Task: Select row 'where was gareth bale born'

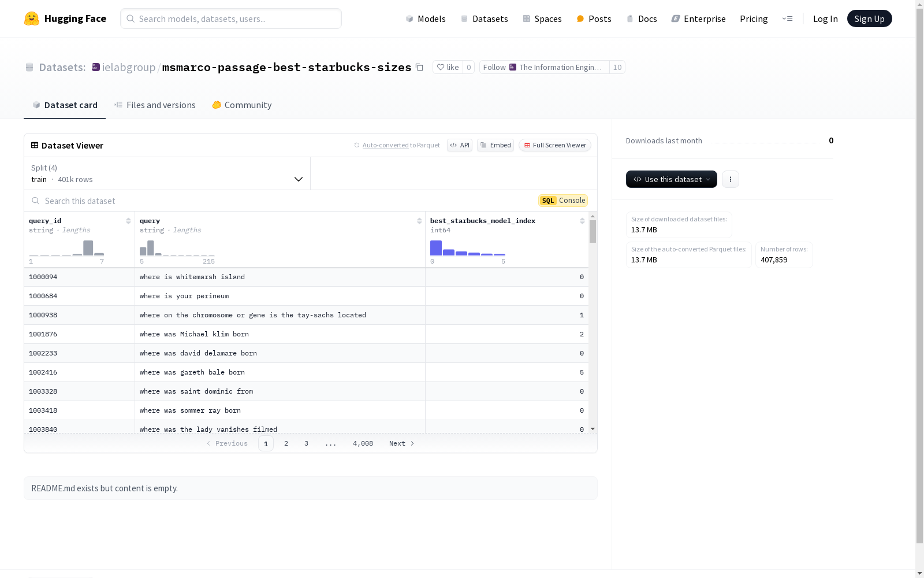Action: (306, 372)
